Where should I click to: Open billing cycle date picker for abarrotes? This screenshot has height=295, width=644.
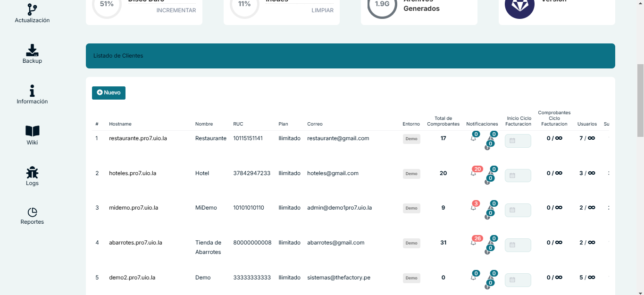click(518, 245)
